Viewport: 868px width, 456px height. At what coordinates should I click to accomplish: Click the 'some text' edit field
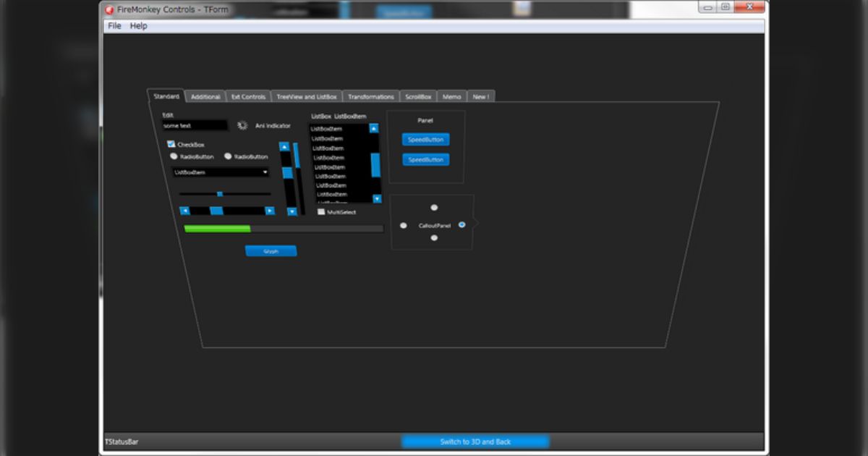[195, 125]
